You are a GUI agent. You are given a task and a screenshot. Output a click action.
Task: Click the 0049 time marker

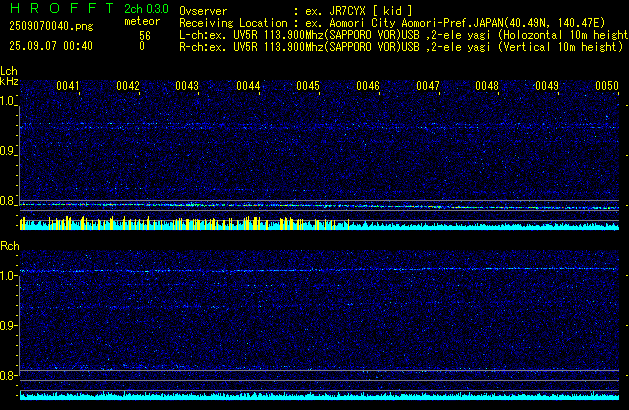pyautogui.click(x=547, y=86)
